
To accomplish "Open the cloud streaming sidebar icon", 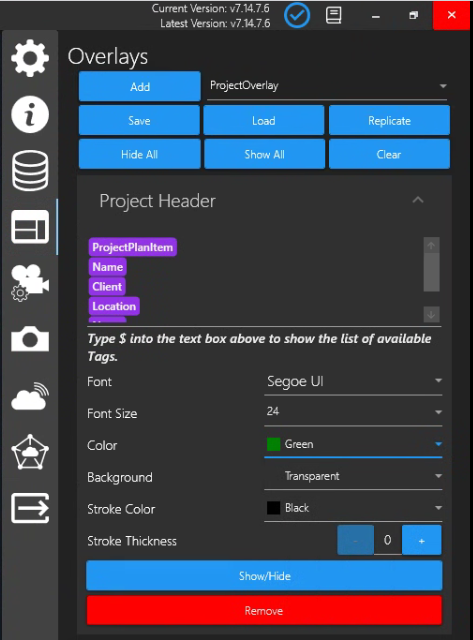I will point(30,396).
